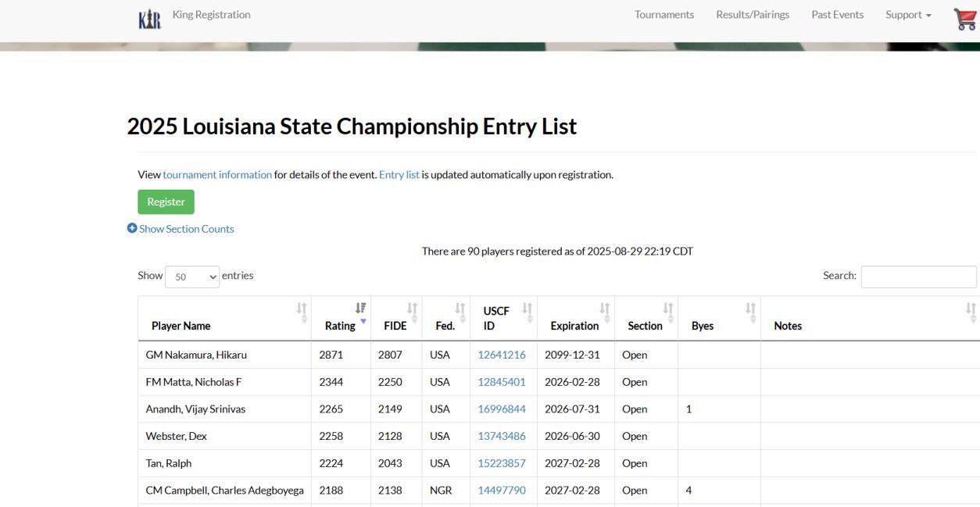The width and height of the screenshot is (980, 507).
Task: Sort by Expiration date column
Action: tap(604, 313)
